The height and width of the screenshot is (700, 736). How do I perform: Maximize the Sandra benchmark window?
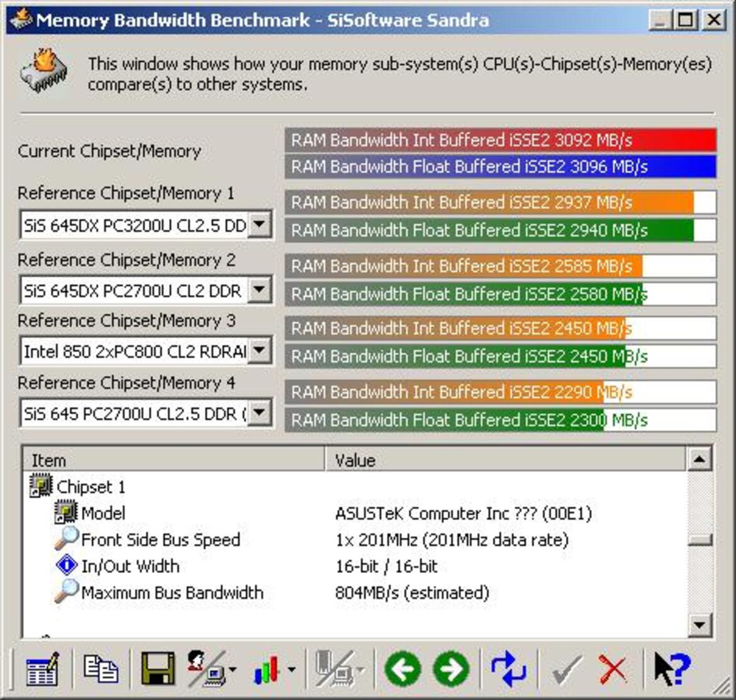(686, 19)
